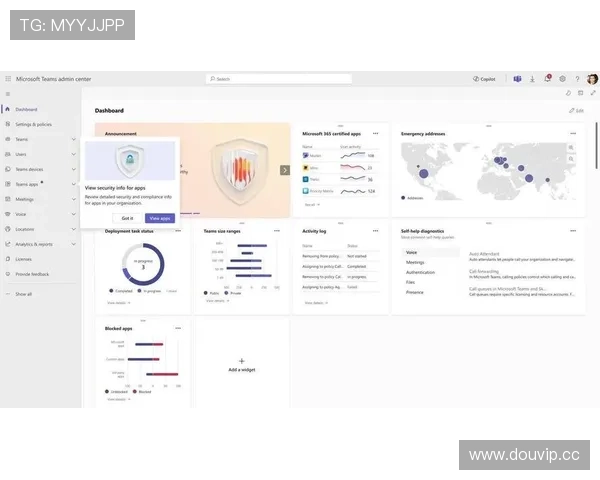The height and width of the screenshot is (480, 600).
Task: Click the Microsoft Teams icon in header
Action: pyautogui.click(x=518, y=78)
